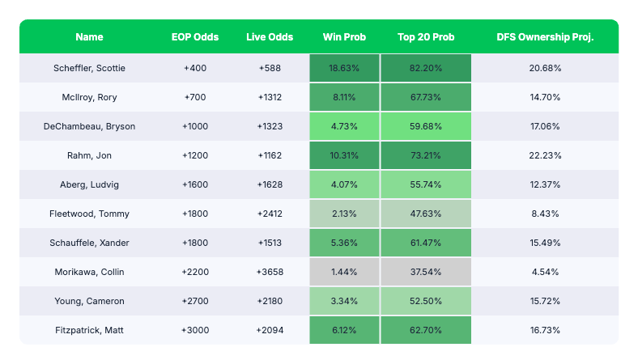Screen dimensions: 638x364
Task: Click Rahm, Jon's 10.31% win probability cell
Action: coord(344,155)
